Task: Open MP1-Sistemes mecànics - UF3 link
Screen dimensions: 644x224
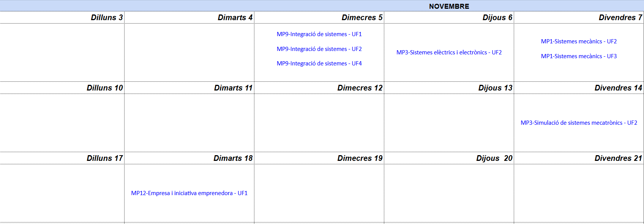Action: pyautogui.click(x=579, y=56)
